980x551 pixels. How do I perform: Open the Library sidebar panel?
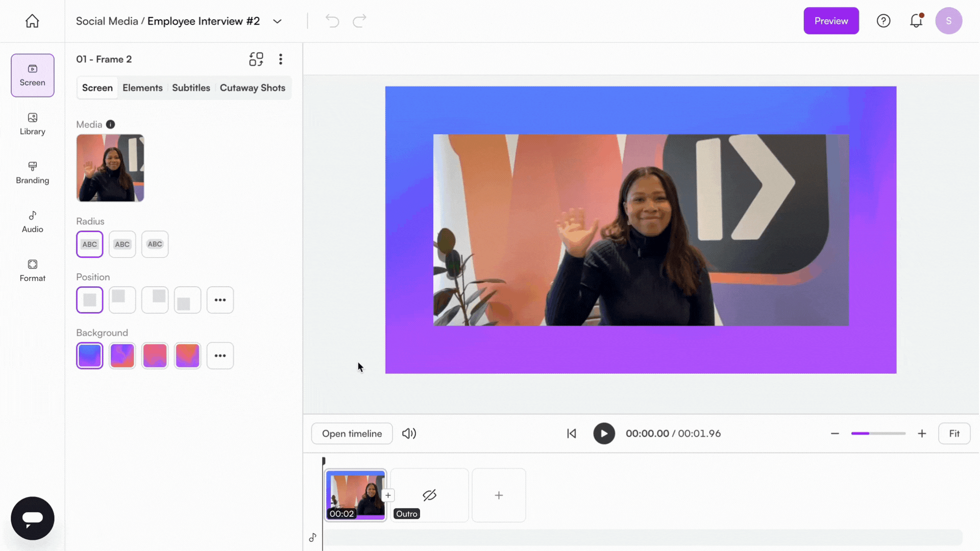coord(32,124)
